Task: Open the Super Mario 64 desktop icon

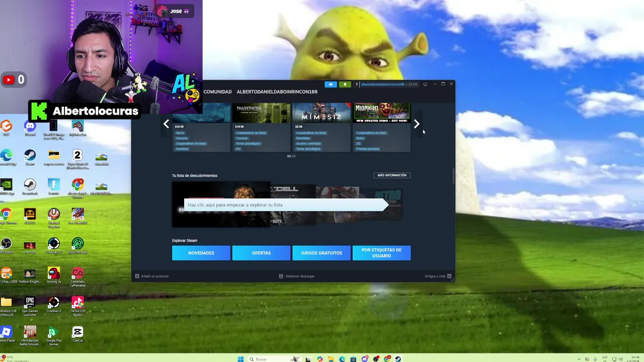Action: tap(77, 159)
